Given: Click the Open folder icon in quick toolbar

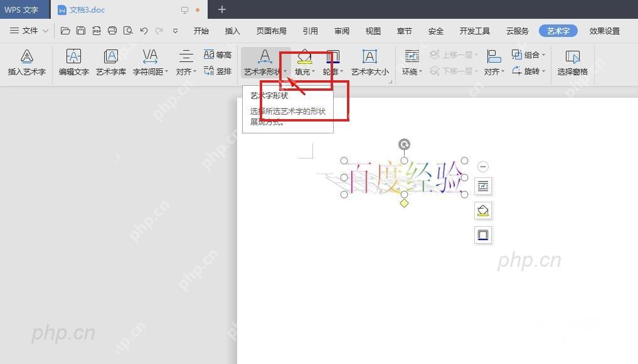Looking at the screenshot, I should (x=65, y=31).
